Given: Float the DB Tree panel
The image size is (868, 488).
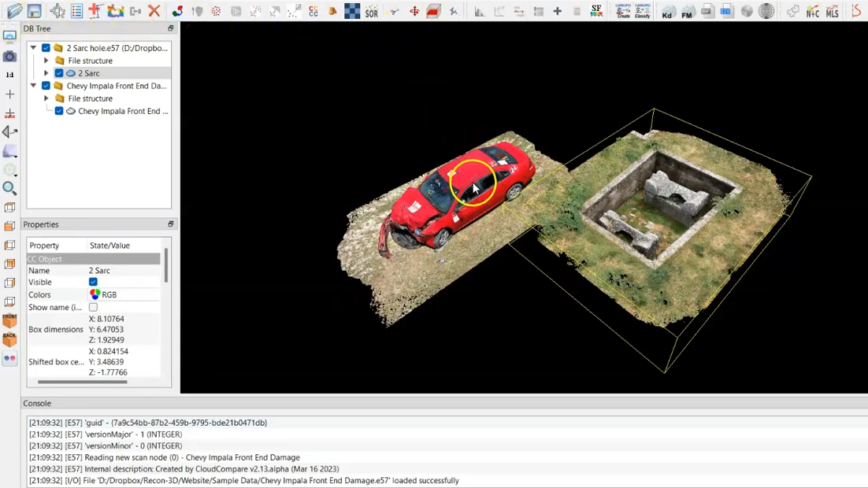Looking at the screenshot, I should [170, 28].
